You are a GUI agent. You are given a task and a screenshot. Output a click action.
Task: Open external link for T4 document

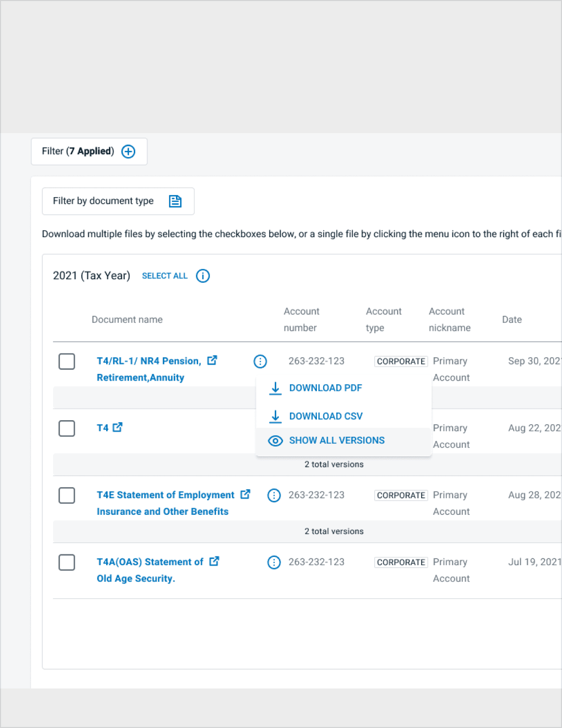[x=118, y=427]
